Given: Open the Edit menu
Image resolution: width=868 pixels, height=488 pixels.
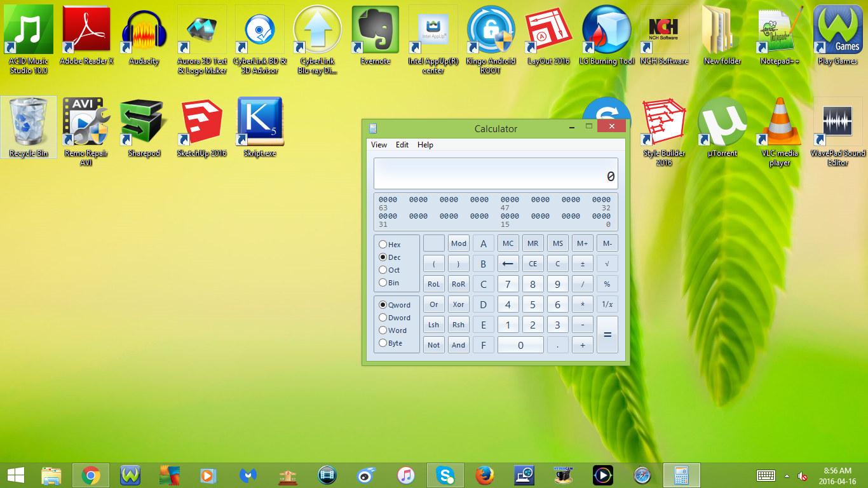Looking at the screenshot, I should point(402,145).
